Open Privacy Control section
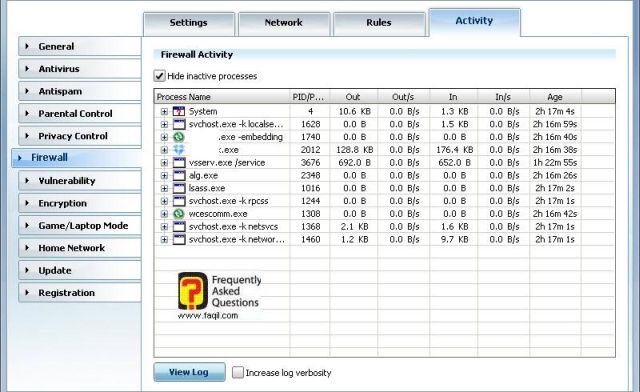Viewport: 640px width, 392px height. coord(80,136)
